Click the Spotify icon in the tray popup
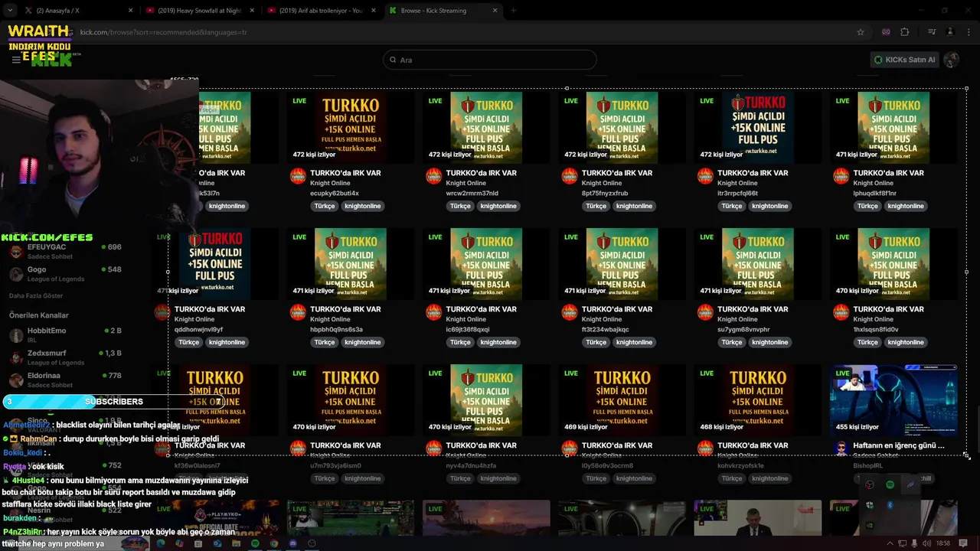The image size is (980, 551). (890, 484)
